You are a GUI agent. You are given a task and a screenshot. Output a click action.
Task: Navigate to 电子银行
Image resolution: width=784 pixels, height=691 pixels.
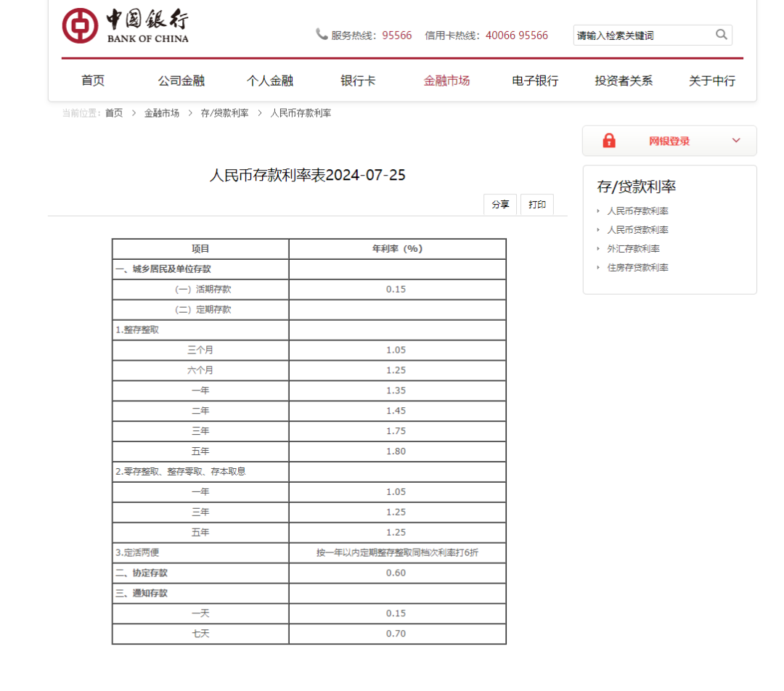(x=535, y=81)
